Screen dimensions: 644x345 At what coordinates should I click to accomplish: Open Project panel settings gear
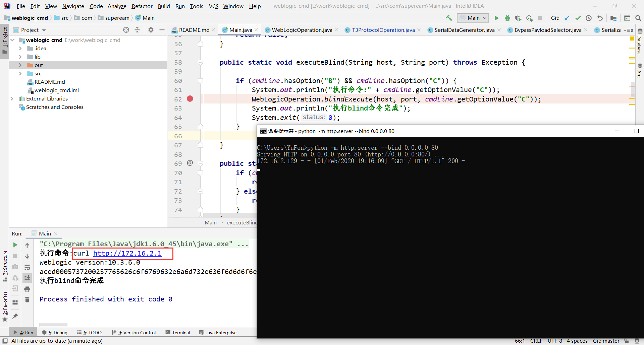[x=151, y=30]
